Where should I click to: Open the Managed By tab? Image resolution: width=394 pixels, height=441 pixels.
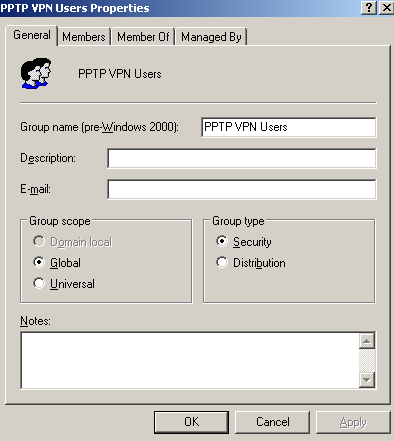pos(211,37)
